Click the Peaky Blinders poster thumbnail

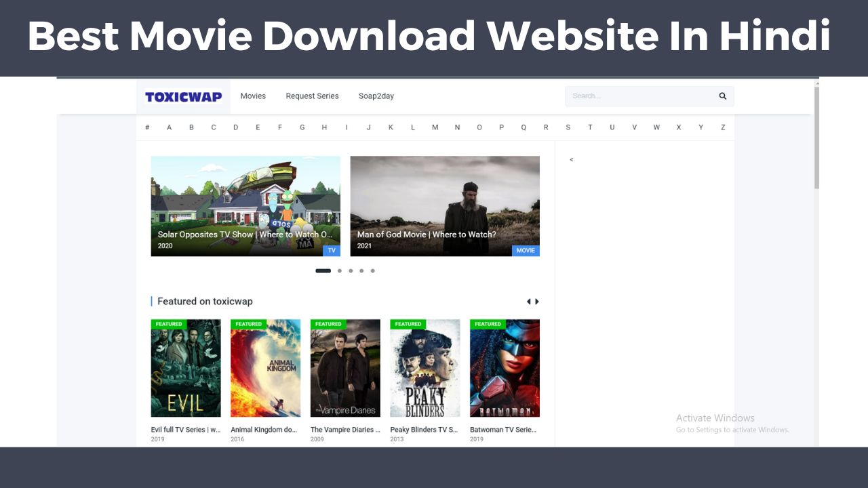[x=425, y=368]
